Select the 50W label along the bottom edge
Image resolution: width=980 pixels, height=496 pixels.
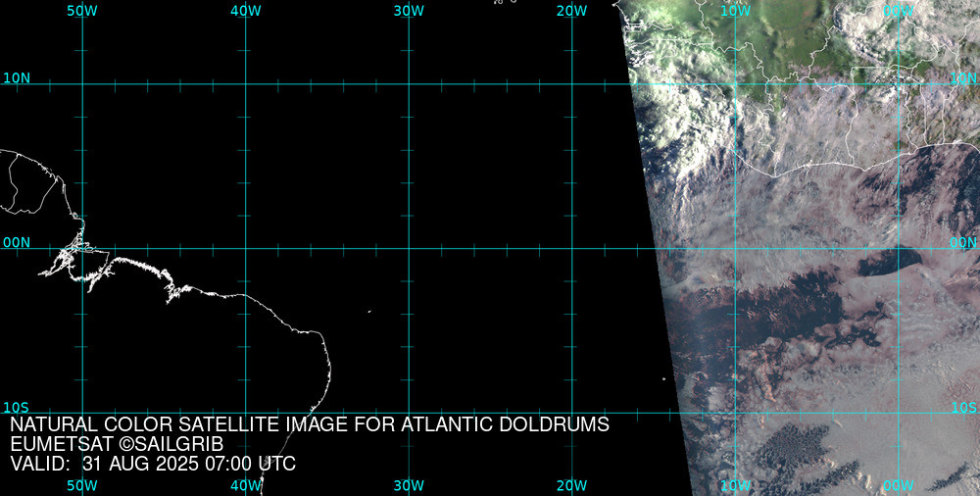coord(82,486)
